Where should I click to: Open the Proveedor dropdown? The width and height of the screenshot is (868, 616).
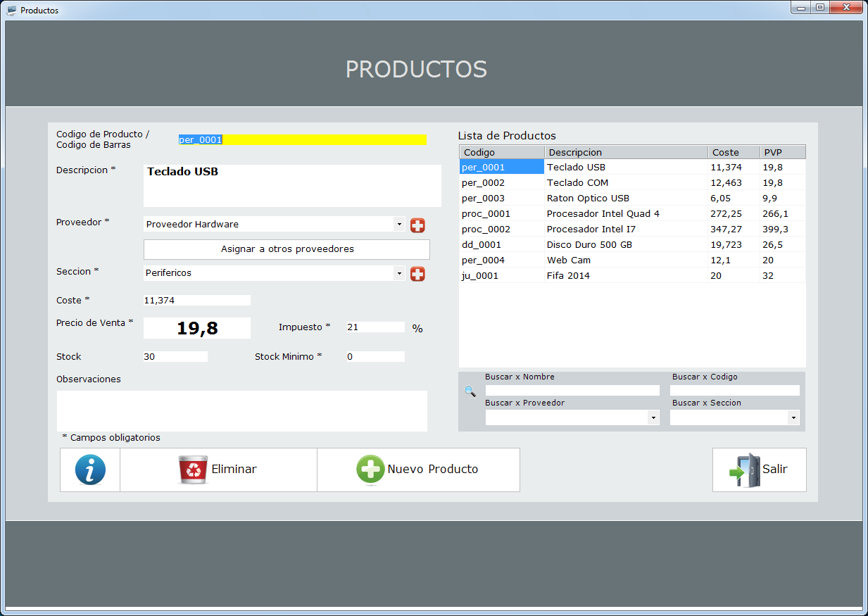pos(399,225)
